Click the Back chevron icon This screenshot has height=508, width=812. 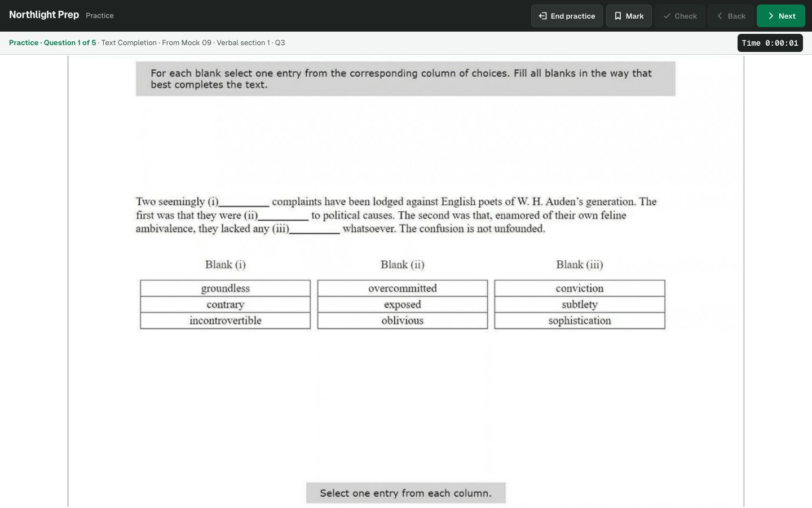pos(720,16)
